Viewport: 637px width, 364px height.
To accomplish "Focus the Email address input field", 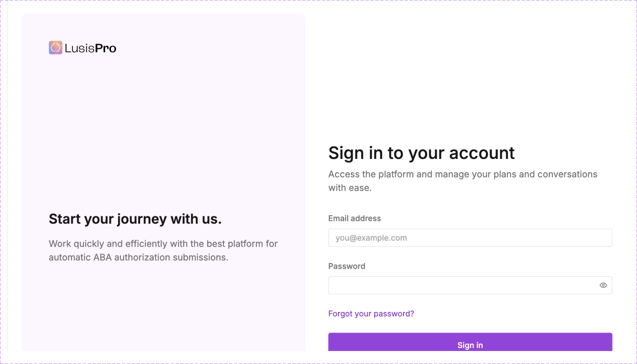I will [470, 238].
